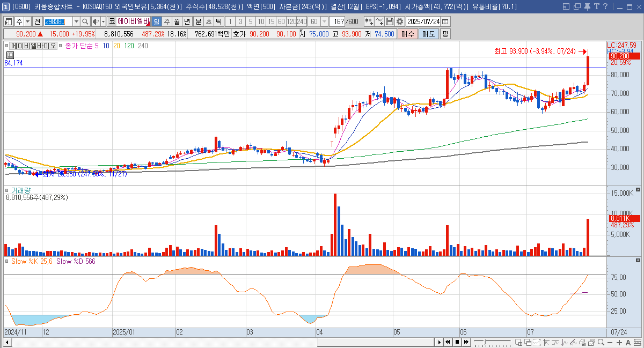
Task: Select the 120 interval preset button
Action: 291,21
